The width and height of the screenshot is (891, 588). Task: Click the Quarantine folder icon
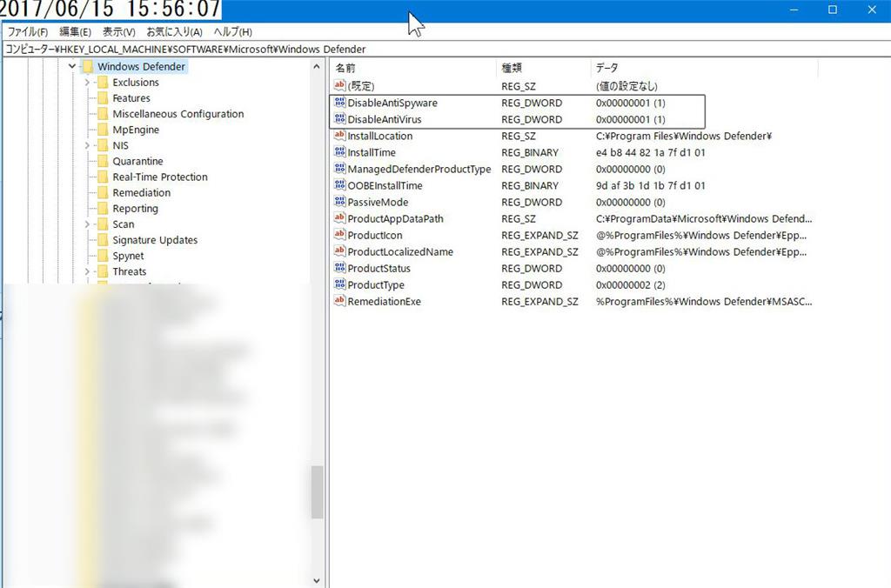[103, 161]
